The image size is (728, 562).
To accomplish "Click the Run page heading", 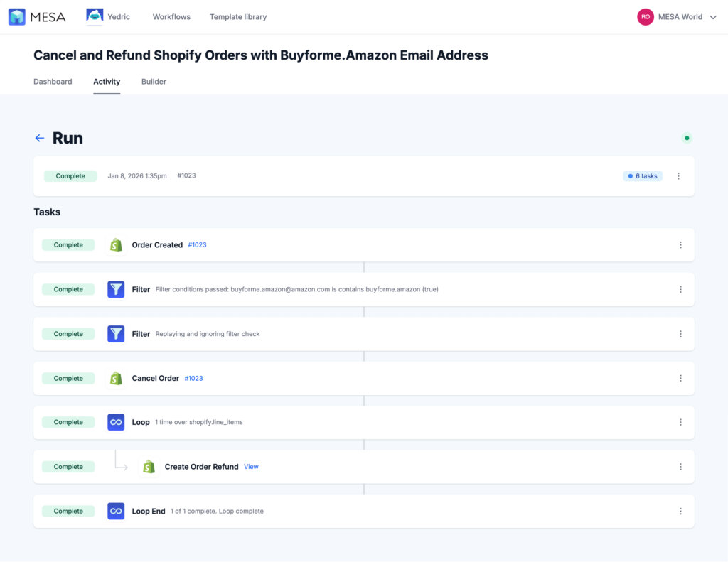I will click(x=68, y=138).
